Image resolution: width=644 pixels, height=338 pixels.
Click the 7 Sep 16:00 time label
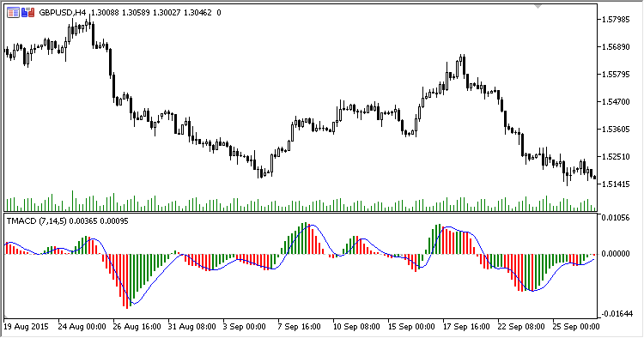[x=300, y=327]
